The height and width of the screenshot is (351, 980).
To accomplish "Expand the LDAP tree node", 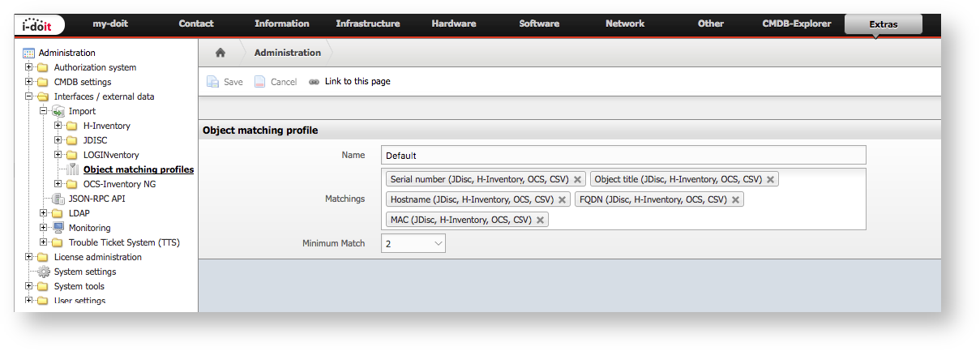I will [x=44, y=213].
